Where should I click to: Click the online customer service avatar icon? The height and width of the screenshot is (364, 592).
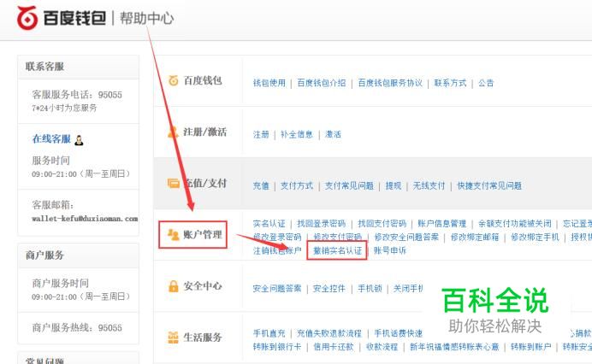(x=79, y=140)
